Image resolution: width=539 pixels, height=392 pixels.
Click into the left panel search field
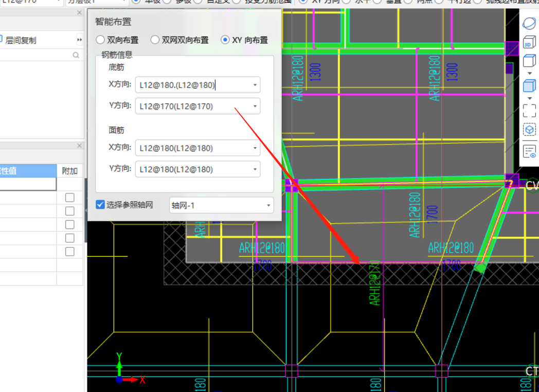click(x=36, y=55)
